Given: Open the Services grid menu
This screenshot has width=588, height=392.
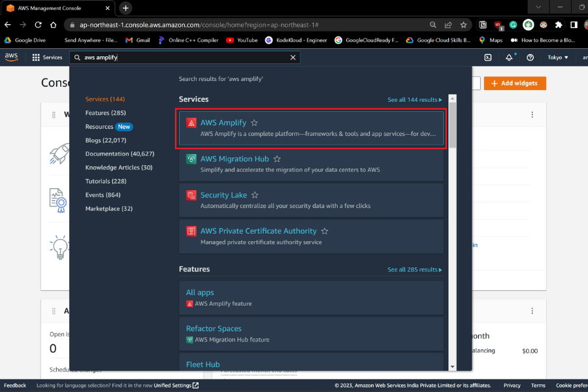Looking at the screenshot, I should [47, 57].
